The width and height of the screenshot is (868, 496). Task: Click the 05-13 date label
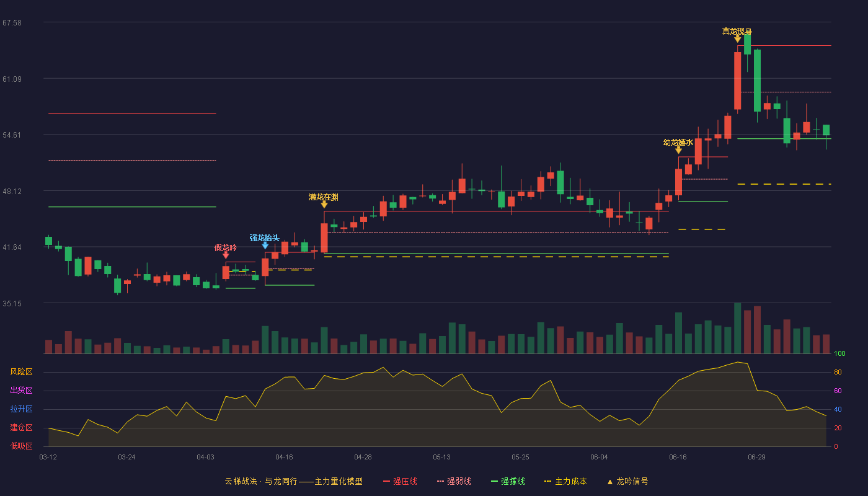pos(441,457)
